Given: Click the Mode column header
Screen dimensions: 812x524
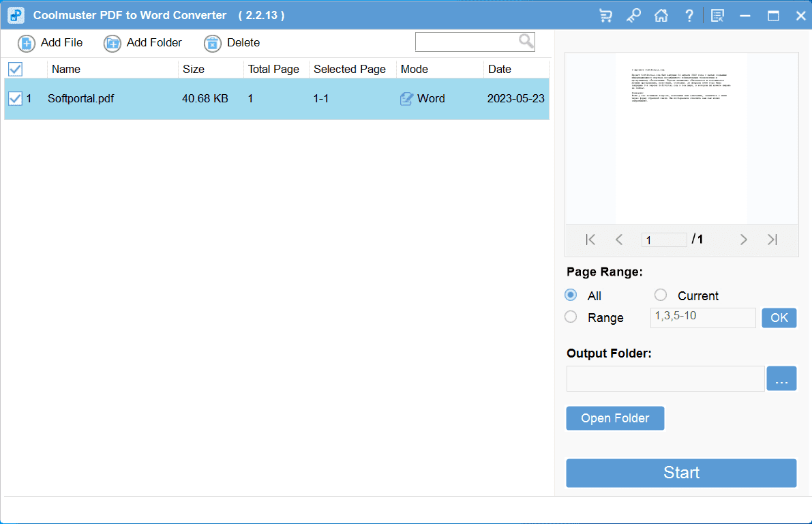Looking at the screenshot, I should [415, 69].
